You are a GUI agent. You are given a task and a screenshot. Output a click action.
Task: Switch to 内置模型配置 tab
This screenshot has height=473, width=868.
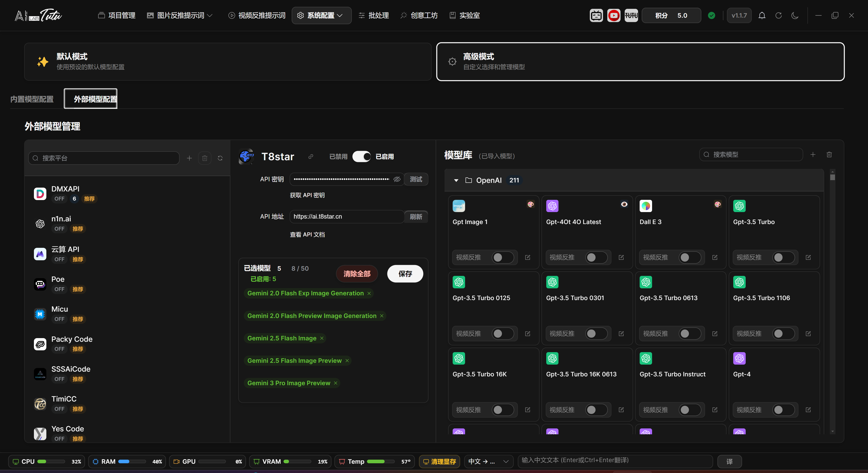coord(32,99)
